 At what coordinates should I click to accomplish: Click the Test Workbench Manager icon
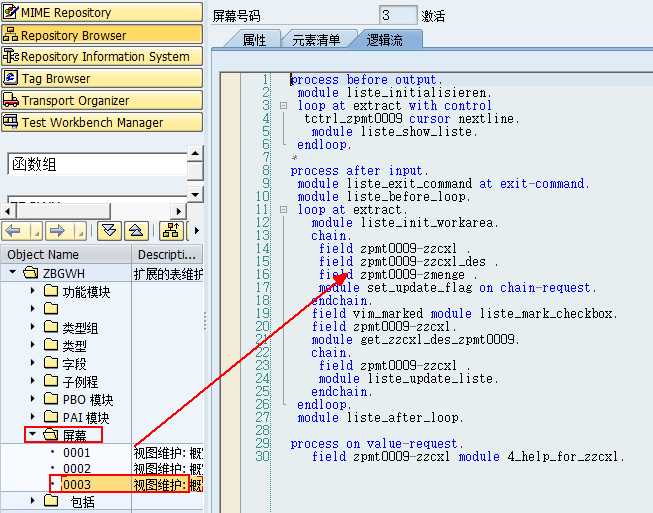[10, 122]
